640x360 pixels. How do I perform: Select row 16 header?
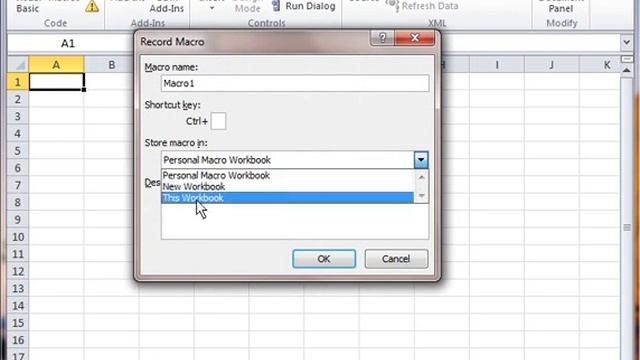pos(18,340)
